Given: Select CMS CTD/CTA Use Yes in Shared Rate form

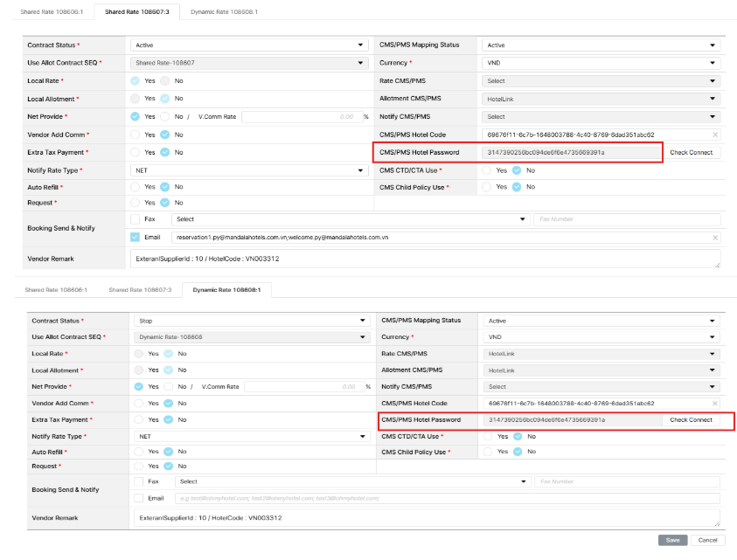Looking at the screenshot, I should (487, 170).
